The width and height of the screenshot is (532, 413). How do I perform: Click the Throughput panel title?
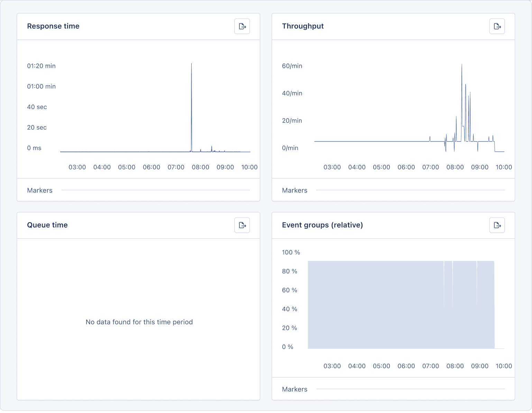click(x=303, y=26)
